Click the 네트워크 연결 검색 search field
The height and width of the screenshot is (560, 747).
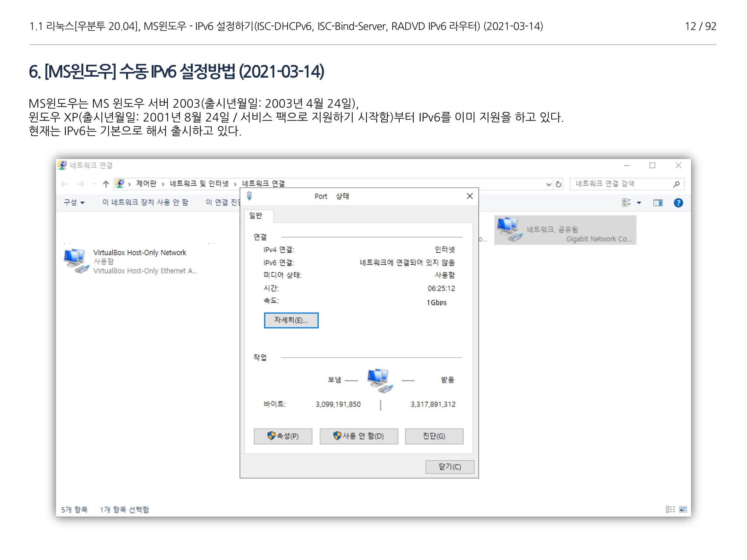point(620,184)
